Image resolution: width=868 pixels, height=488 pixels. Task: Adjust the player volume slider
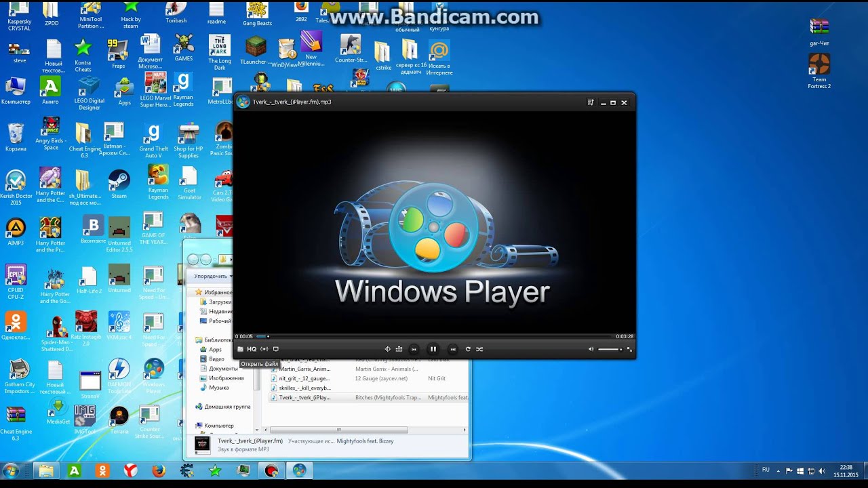[x=610, y=349]
